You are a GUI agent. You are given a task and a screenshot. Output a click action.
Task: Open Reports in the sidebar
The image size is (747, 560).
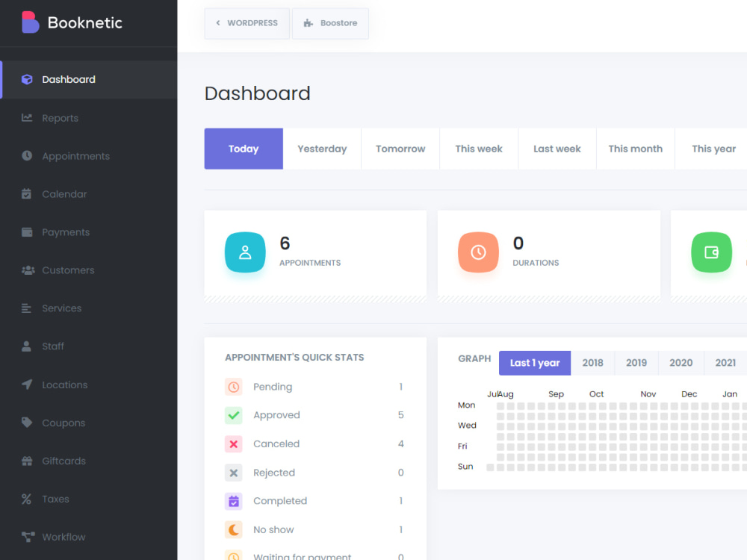click(89, 118)
